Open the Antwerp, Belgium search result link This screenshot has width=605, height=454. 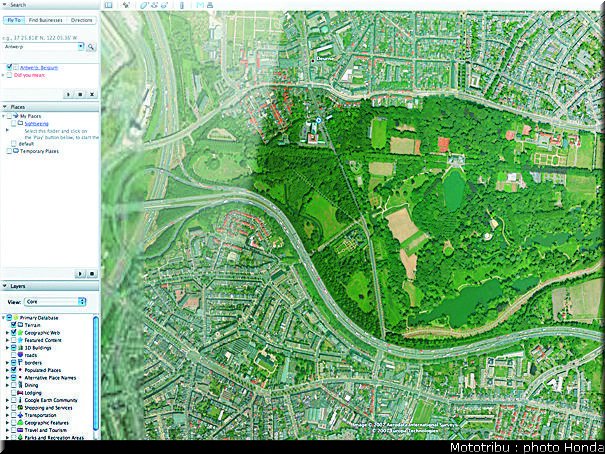39,68
